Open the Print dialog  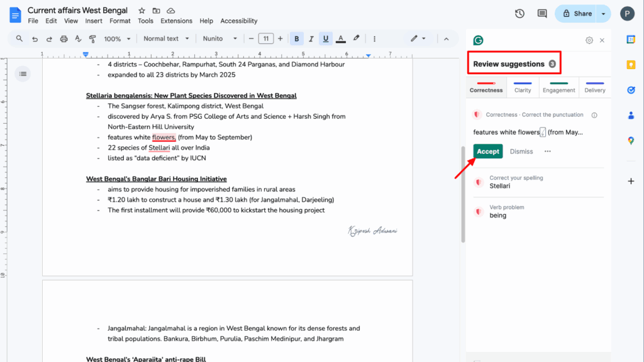click(64, 38)
